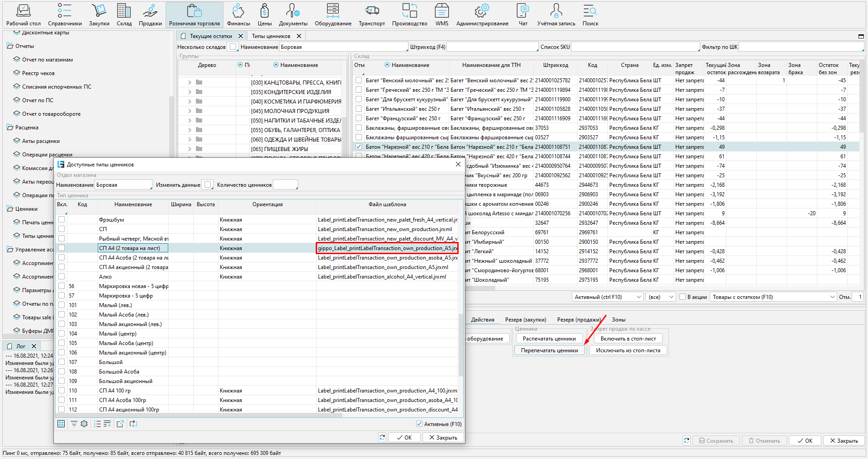Expand the [040] КОСМЕТИКА И ПАРФЮМЕРИЯ group
The image size is (868, 459).
tap(190, 102)
